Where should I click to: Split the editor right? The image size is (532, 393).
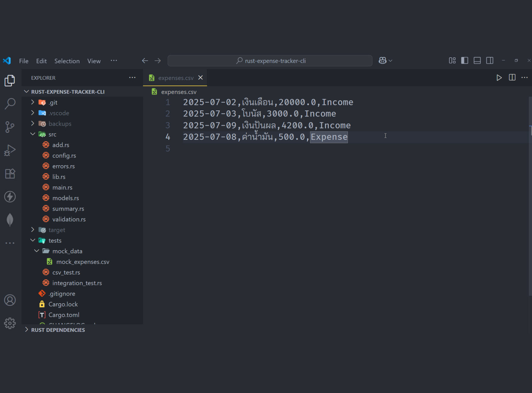pyautogui.click(x=512, y=78)
